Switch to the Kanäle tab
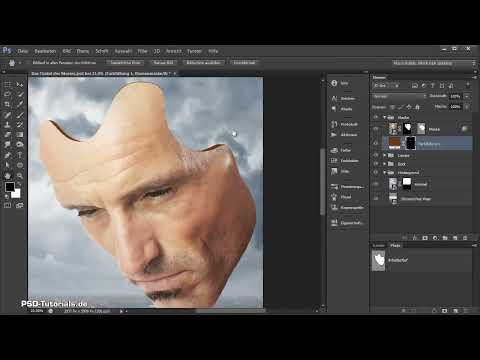This screenshot has width=480, height=360. tap(379, 245)
